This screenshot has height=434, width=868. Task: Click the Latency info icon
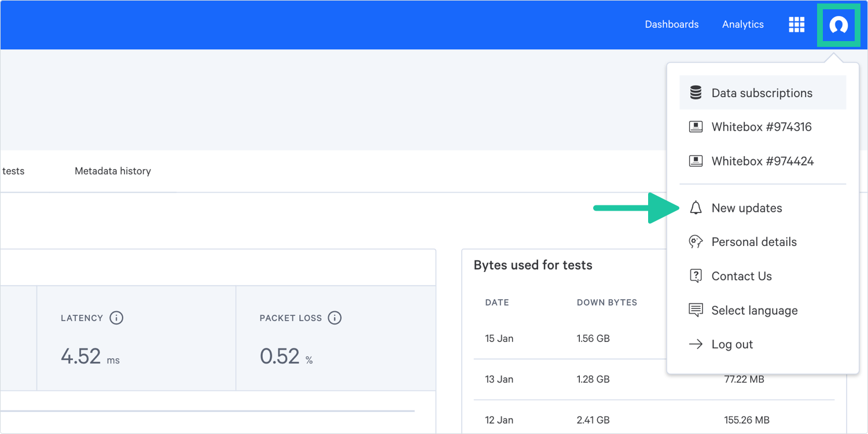116,318
